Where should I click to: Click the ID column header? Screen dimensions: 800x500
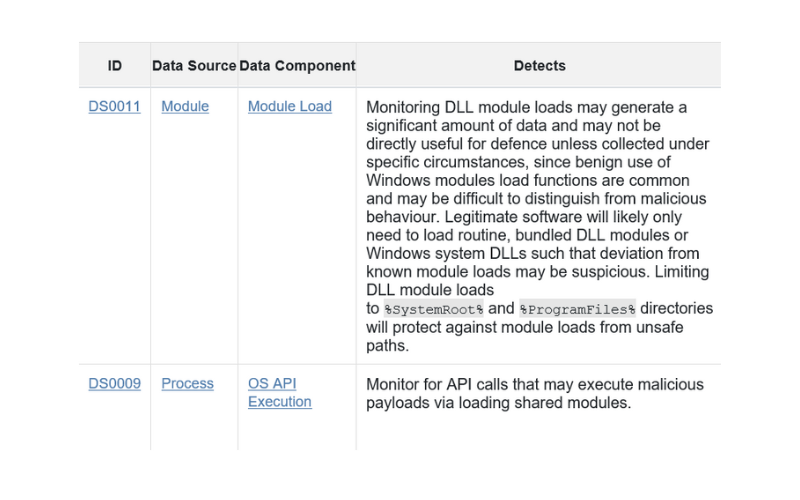coord(115,66)
